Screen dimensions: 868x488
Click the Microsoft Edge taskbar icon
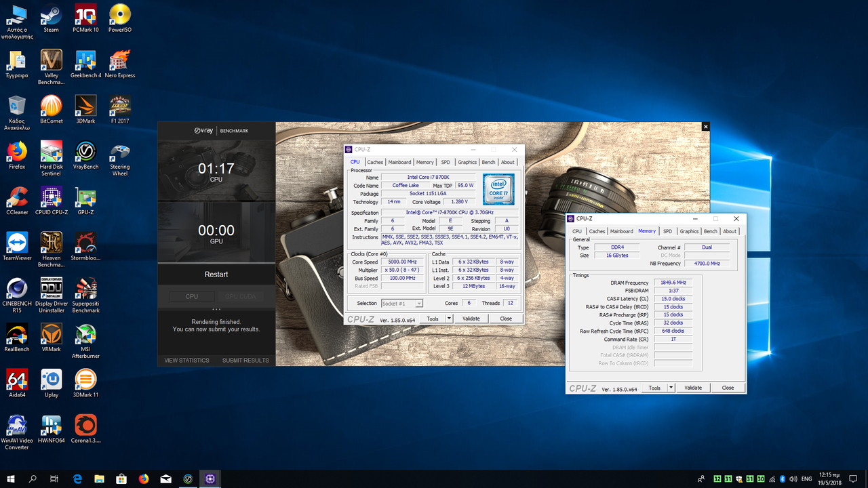coord(77,479)
